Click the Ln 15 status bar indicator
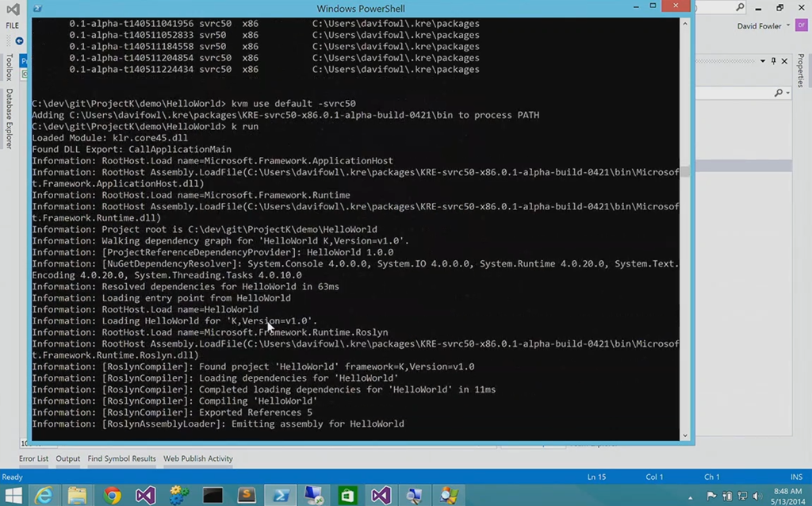 tap(596, 477)
